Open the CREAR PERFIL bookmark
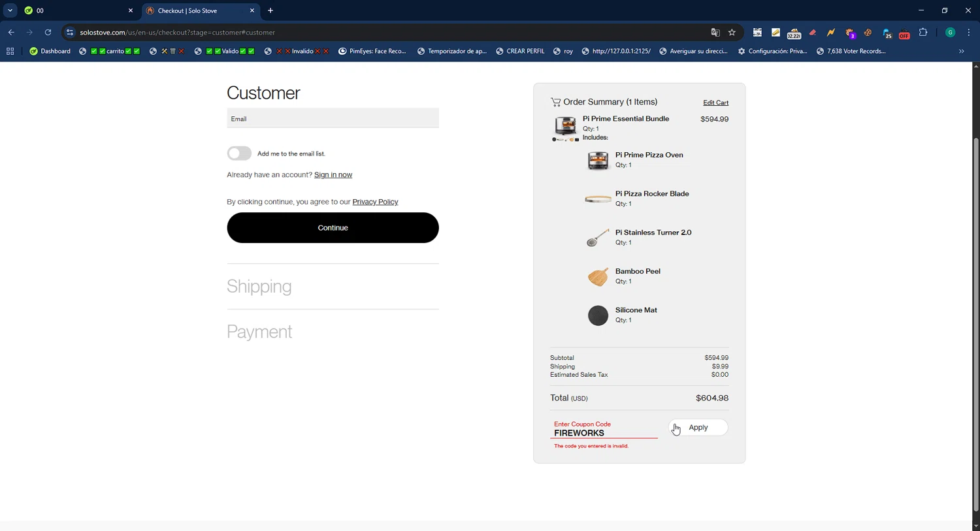This screenshot has height=531, width=980. [520, 51]
